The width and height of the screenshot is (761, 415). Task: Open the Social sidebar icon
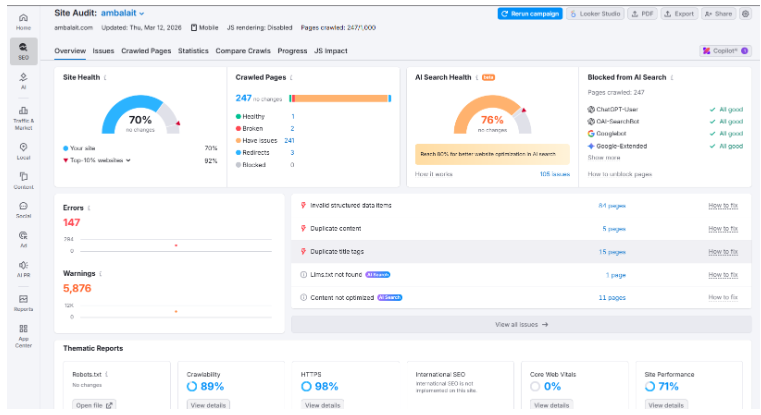[x=23, y=210]
